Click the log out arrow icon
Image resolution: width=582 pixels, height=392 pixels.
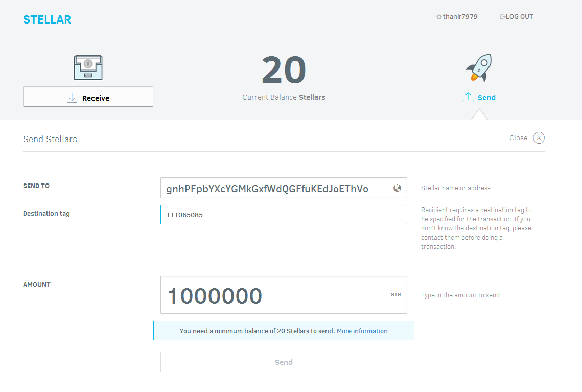tap(502, 17)
